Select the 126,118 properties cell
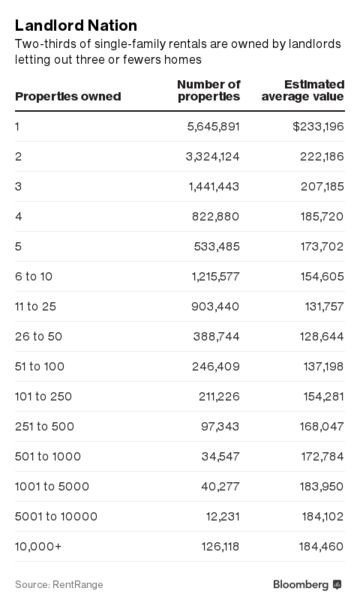Screen dimensions: 360x606 coord(220,546)
